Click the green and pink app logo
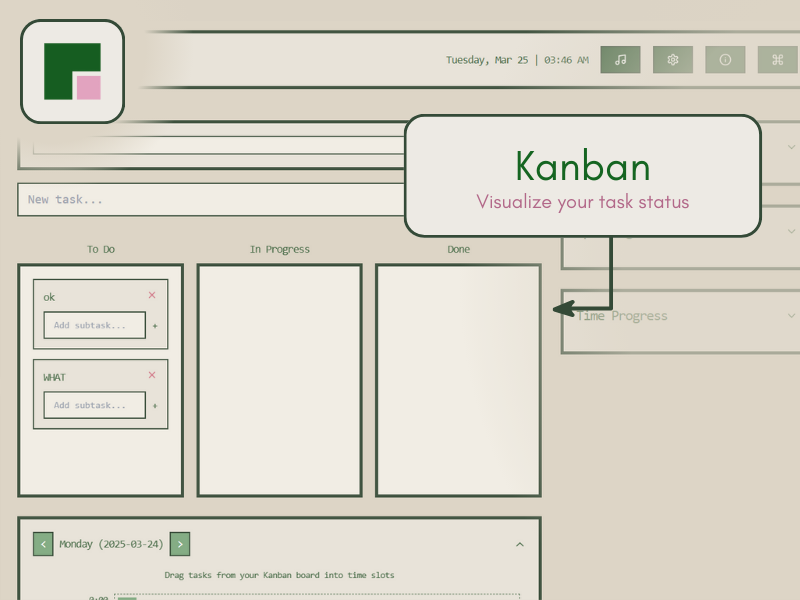Image resolution: width=800 pixels, height=600 pixels. point(72,71)
